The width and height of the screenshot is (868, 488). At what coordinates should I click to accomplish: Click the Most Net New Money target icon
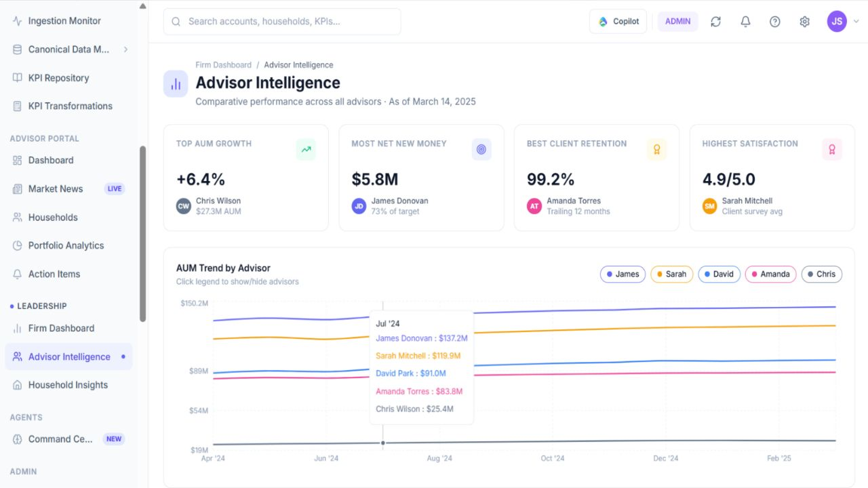(481, 149)
